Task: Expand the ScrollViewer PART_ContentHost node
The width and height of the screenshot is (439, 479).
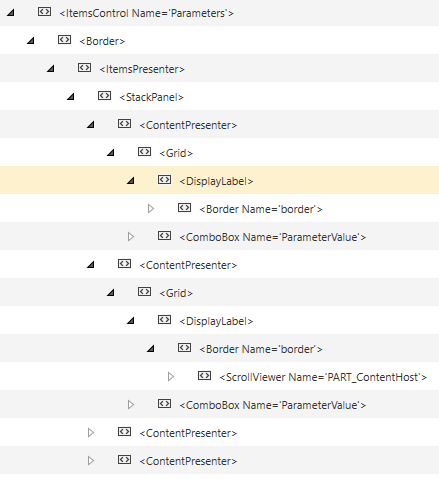Action: click(x=171, y=377)
